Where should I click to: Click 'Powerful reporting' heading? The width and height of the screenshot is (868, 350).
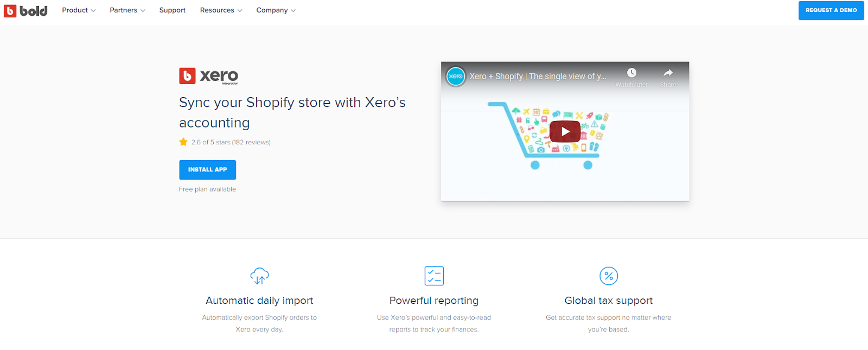point(434,301)
